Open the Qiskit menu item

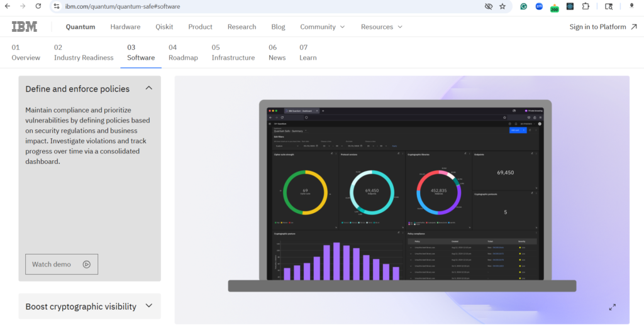[x=164, y=27]
